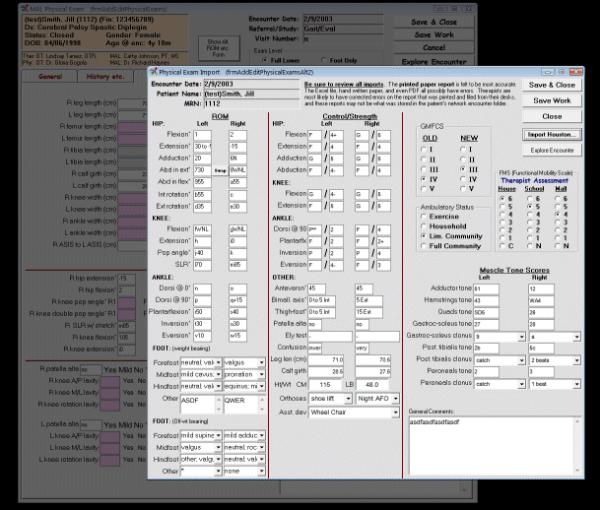Click left Leg len field showing 71.0
Screen dimensions: 600x510
pos(326,360)
